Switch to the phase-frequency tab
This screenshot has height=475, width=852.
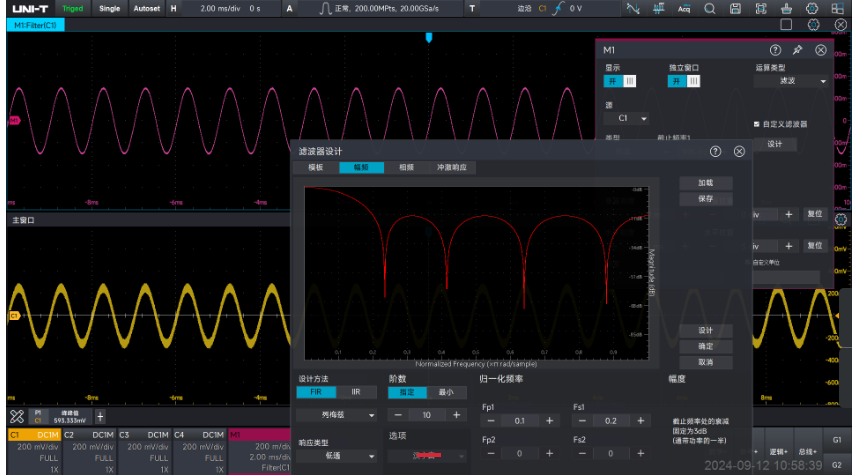coord(406,167)
